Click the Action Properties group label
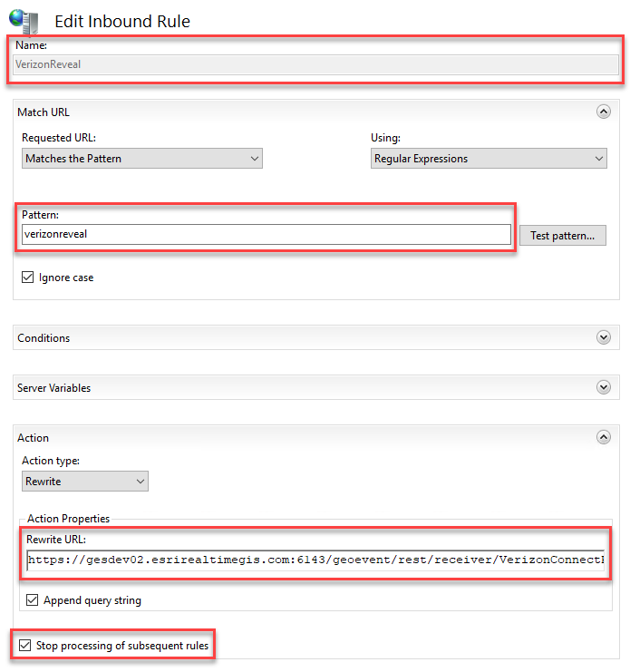The height and width of the screenshot is (672, 630). [x=68, y=519]
